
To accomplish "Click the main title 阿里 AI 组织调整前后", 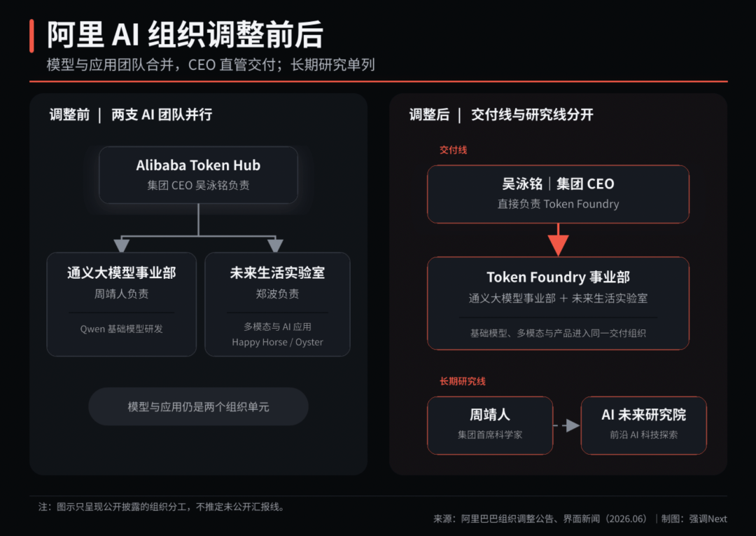I will pyautogui.click(x=185, y=35).
